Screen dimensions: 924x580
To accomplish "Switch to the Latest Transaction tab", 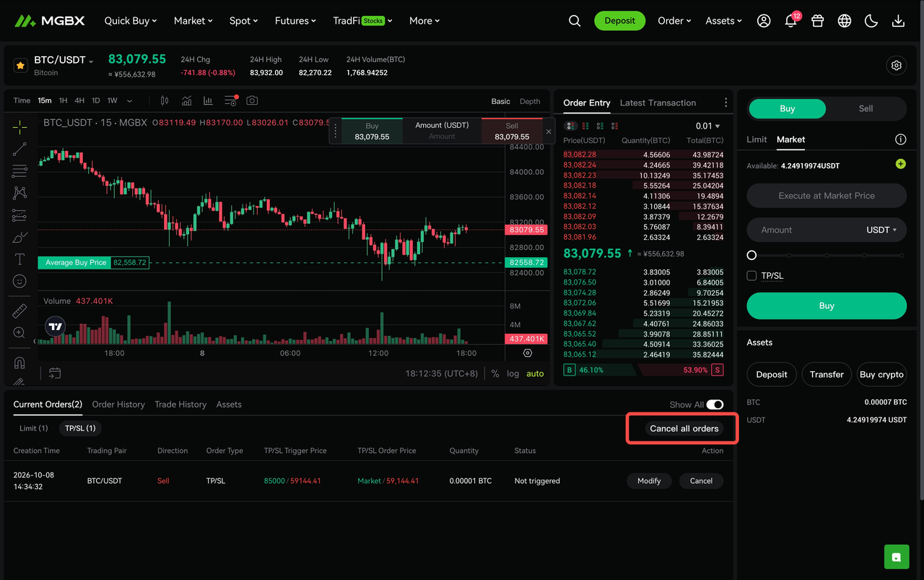I will coord(658,103).
